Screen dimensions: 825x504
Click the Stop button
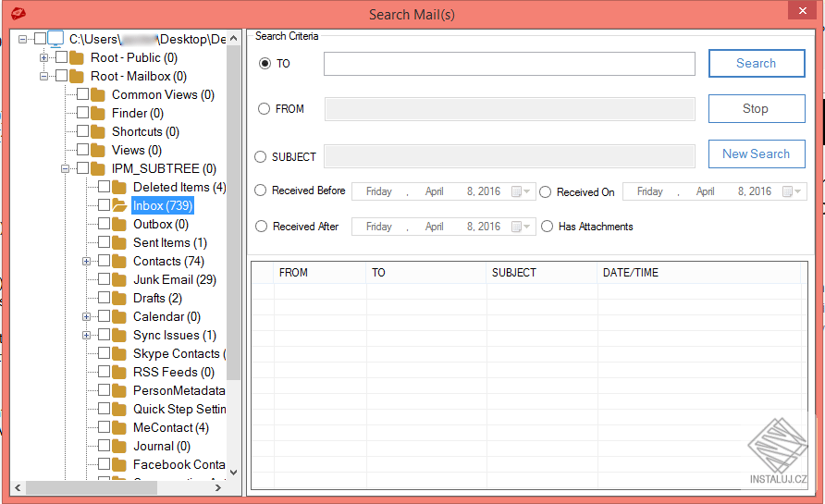[x=757, y=108]
